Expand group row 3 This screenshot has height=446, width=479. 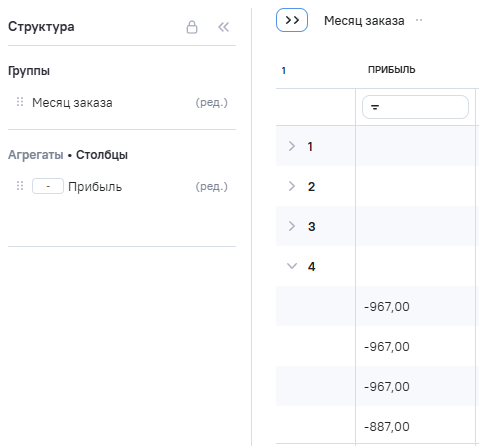coord(292,226)
